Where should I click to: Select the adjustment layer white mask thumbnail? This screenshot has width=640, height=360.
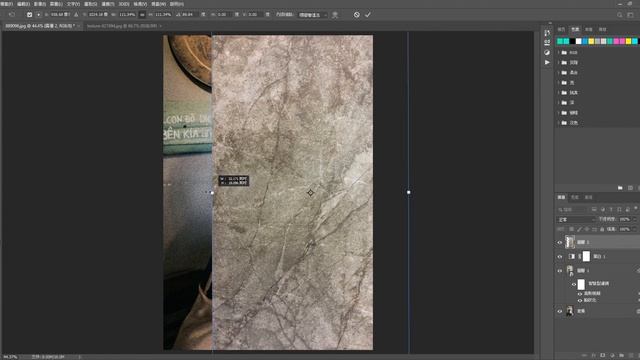point(586,256)
